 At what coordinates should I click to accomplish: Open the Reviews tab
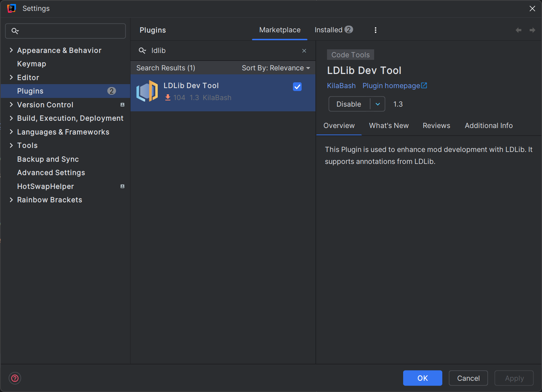[436, 126]
